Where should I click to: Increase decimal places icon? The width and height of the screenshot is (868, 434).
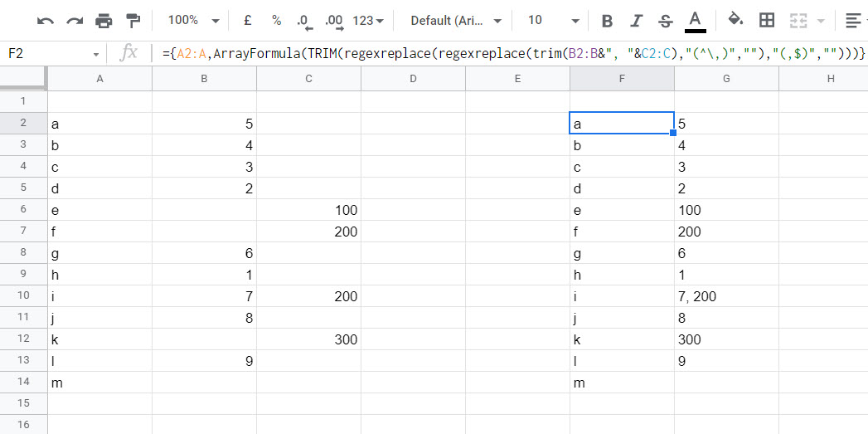(x=334, y=21)
